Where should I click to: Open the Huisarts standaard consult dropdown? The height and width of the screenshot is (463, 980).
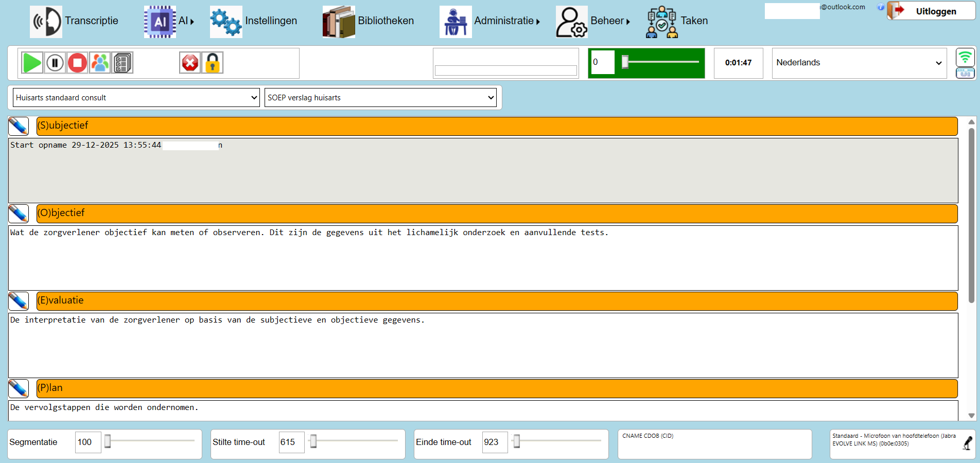[x=136, y=98]
